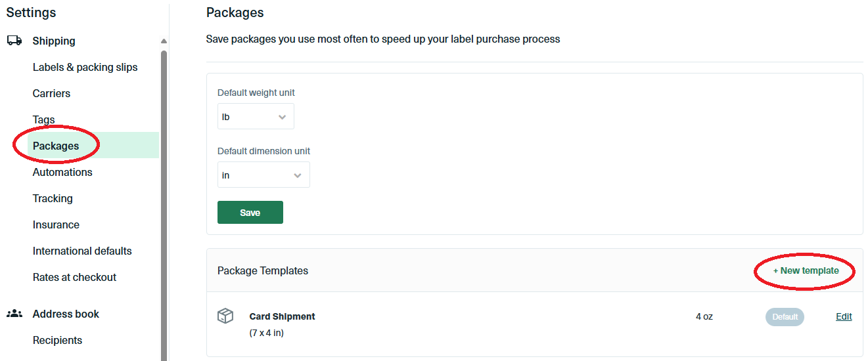Open the Tags settings page
Viewport: 868px width, 361px height.
click(43, 119)
